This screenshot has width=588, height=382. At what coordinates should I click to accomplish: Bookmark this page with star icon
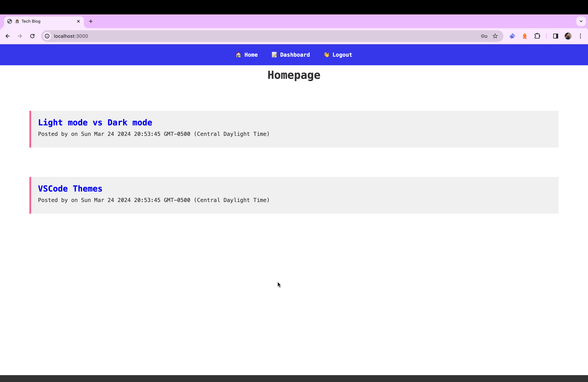(495, 36)
